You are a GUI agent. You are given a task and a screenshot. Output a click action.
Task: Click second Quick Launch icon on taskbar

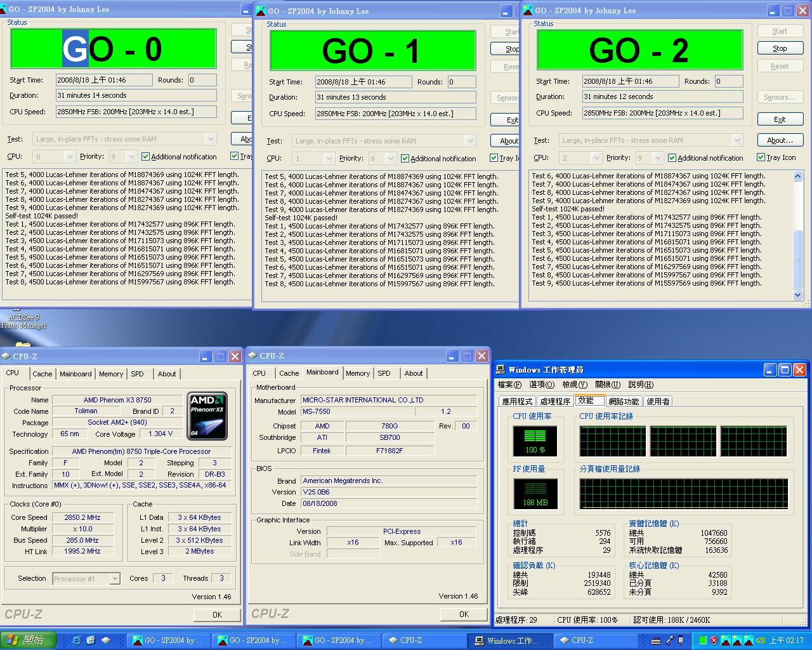pyautogui.click(x=91, y=640)
